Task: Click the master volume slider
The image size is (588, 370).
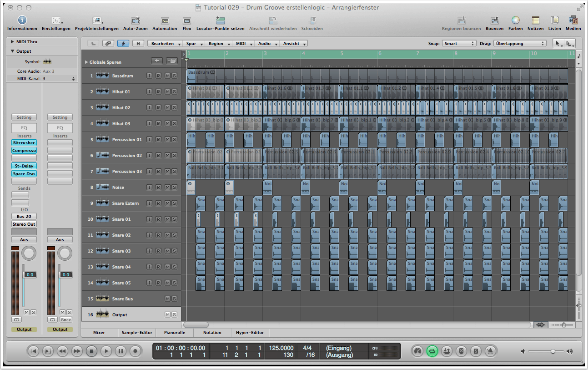Action: pos(553,351)
